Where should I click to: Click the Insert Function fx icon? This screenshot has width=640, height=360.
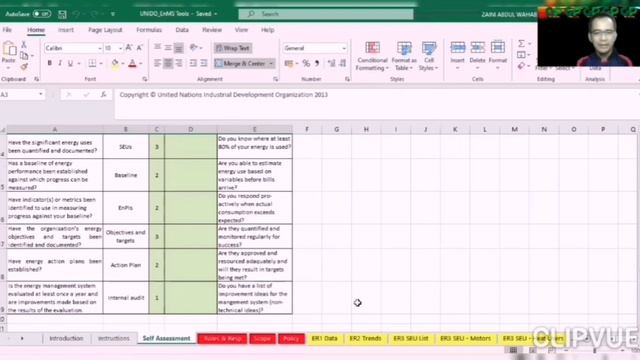point(104,95)
